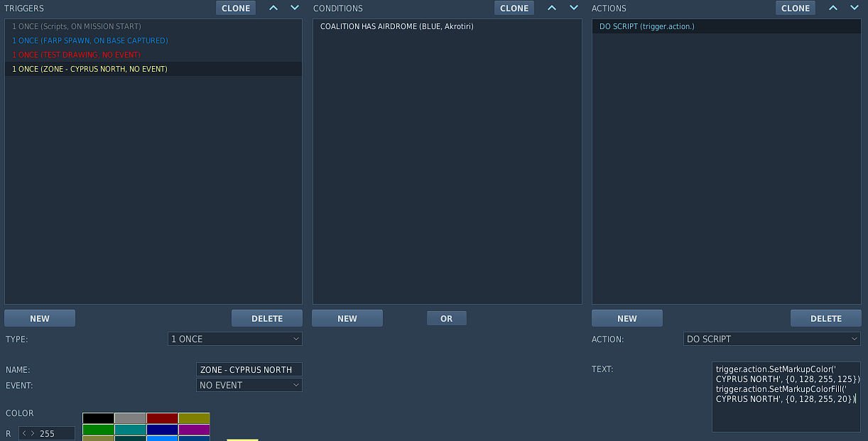Pick the navy blue color swatch

click(x=162, y=430)
